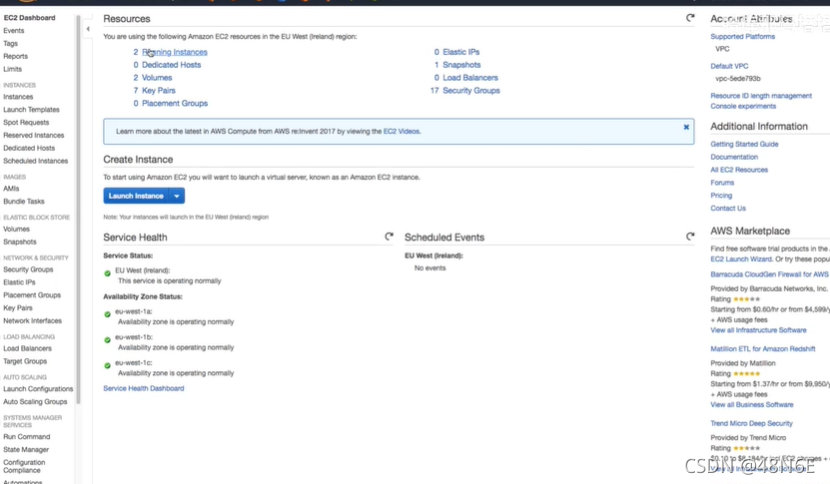The image size is (830, 484).
Task: Open View all Business Software
Action: tap(752, 405)
